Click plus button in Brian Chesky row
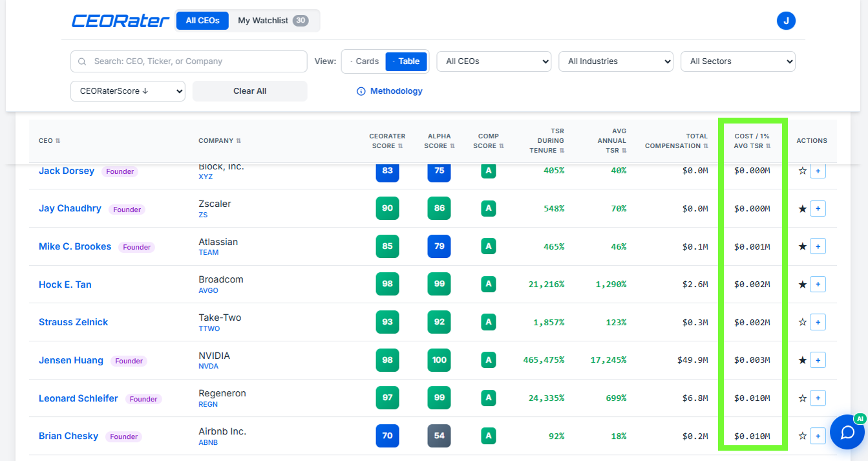868x461 pixels. click(818, 436)
